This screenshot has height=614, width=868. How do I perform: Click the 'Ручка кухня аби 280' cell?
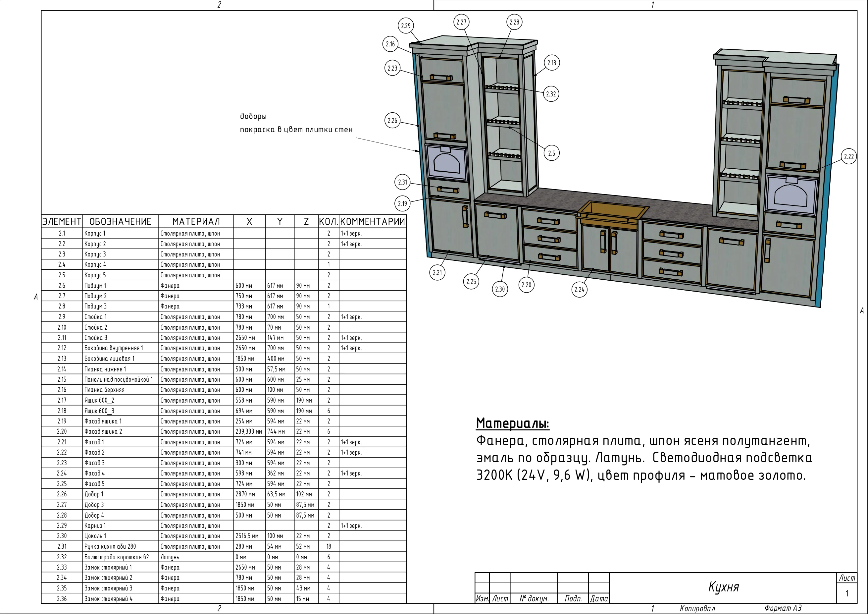coord(120,546)
